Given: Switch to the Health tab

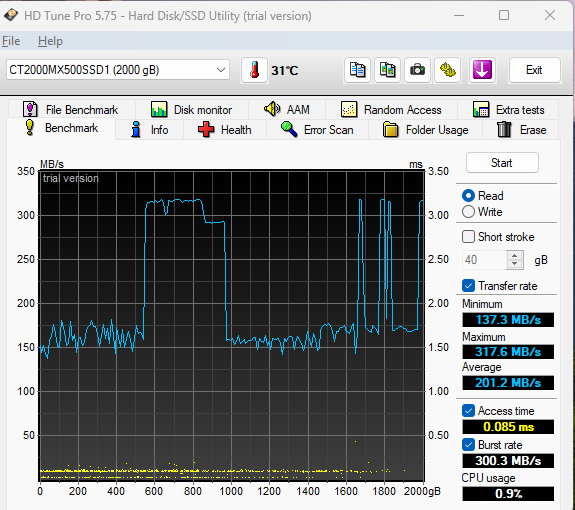Looking at the screenshot, I should click(225, 130).
